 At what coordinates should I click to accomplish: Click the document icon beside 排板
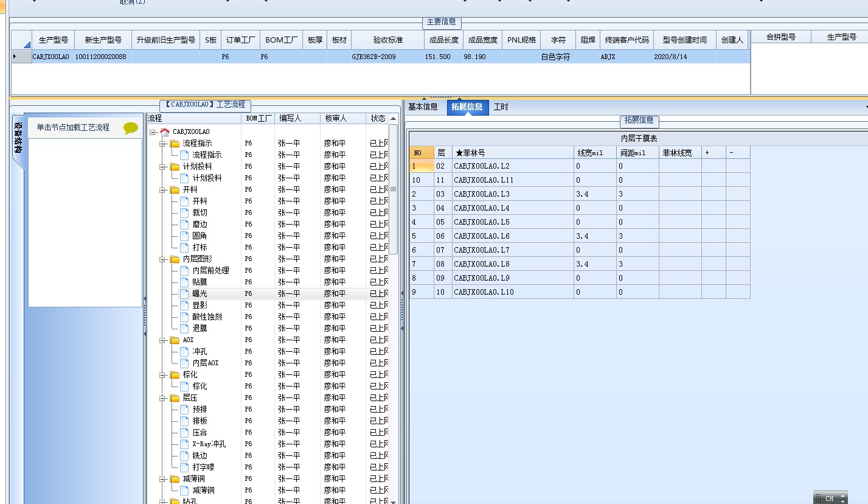point(184,421)
